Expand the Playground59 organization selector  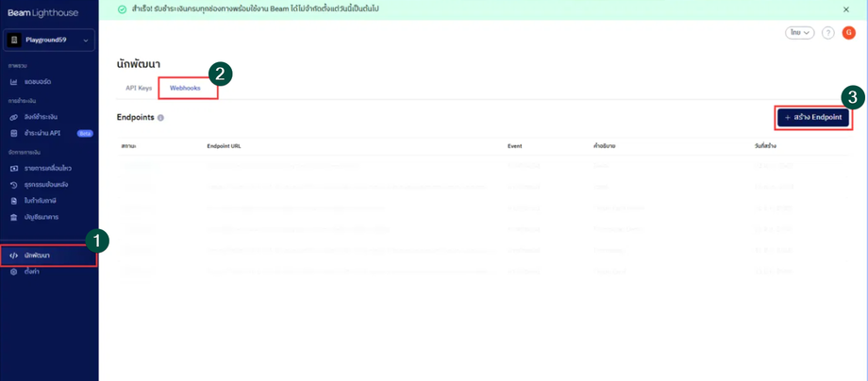click(50, 41)
